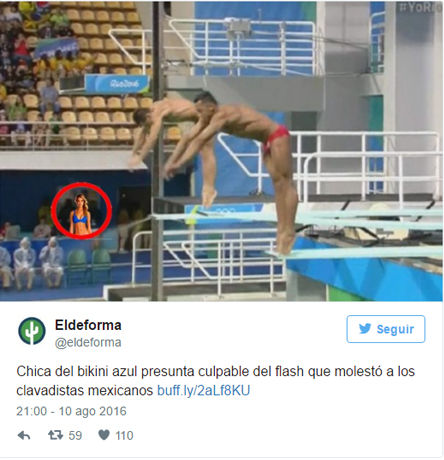Viewport: 444px width, 460px height.
Task: Click the people in raincoats seated poolside
Action: click(x=32, y=262)
